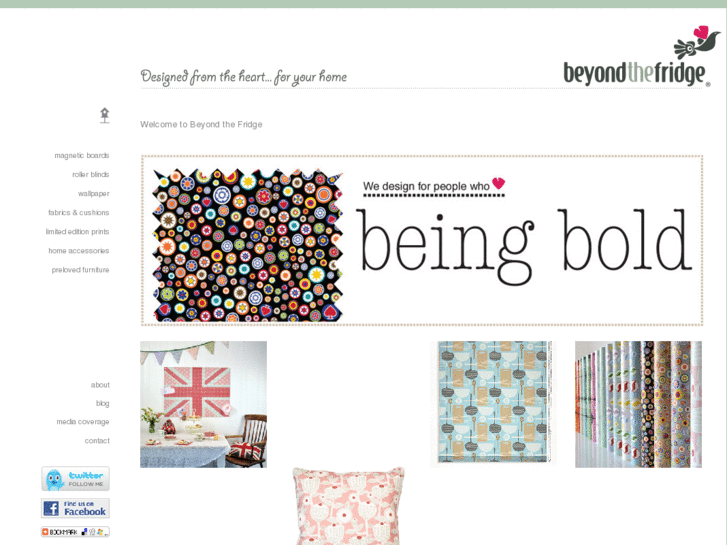Open the contact page
This screenshot has width=727, height=545.
[97, 441]
